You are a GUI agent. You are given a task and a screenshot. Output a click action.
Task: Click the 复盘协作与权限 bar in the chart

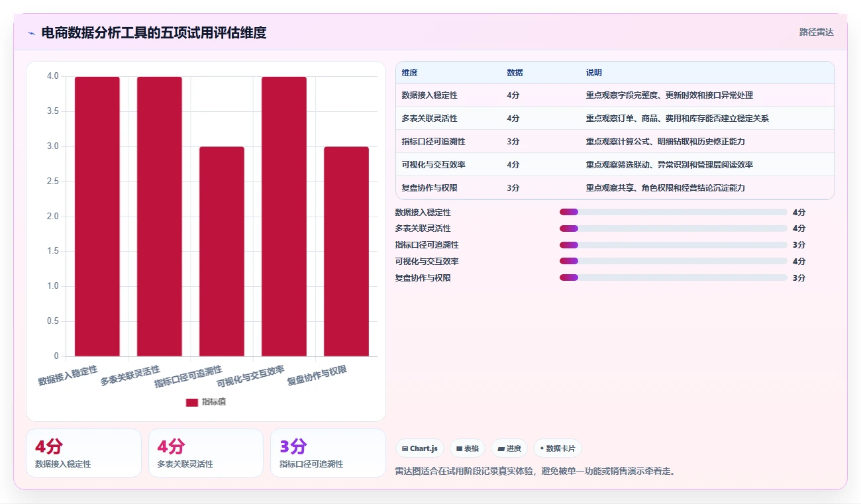point(346,252)
